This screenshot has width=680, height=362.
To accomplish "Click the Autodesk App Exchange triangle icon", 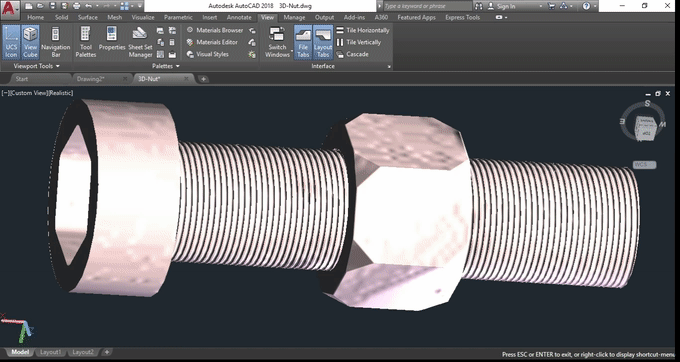I will (563, 6).
